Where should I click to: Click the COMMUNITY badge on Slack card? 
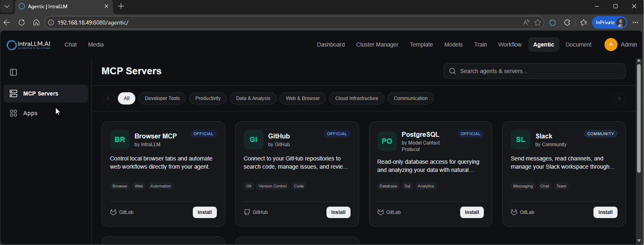[600, 134]
